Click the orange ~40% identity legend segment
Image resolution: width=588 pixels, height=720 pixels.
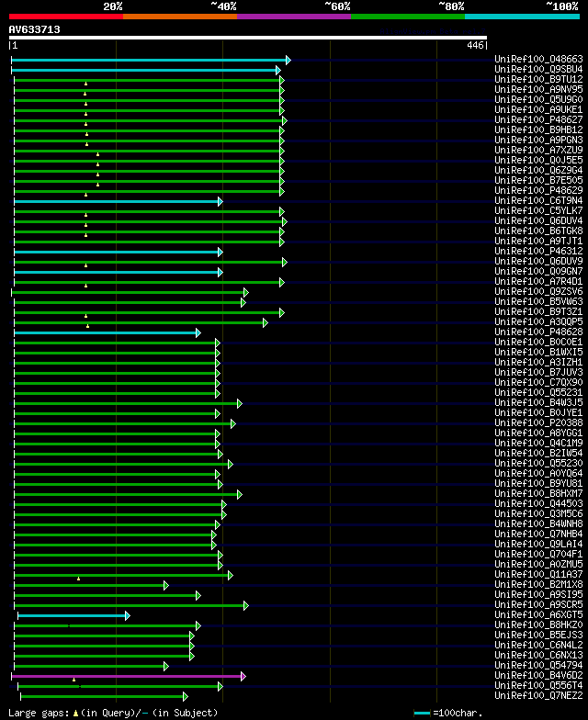pos(180,17)
